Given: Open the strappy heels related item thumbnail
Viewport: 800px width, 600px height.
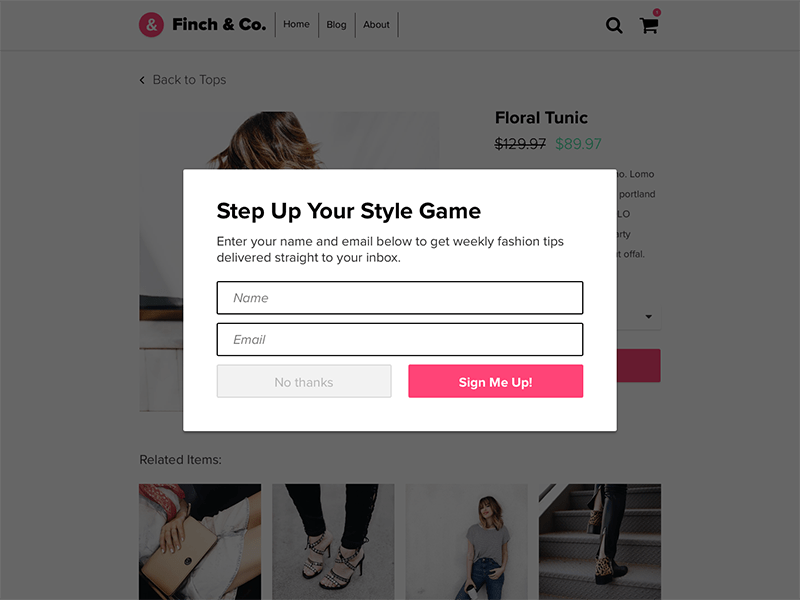Looking at the screenshot, I should click(x=333, y=542).
